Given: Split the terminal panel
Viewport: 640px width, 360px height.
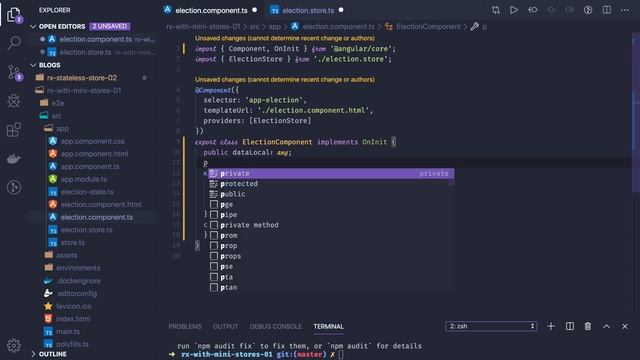Looking at the screenshot, I should [x=569, y=326].
